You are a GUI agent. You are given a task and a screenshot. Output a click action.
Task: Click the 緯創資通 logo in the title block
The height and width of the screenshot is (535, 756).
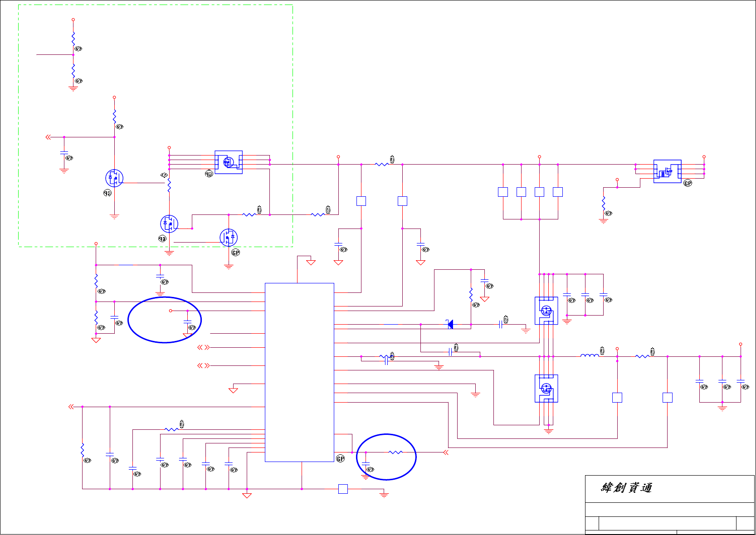[x=626, y=488]
